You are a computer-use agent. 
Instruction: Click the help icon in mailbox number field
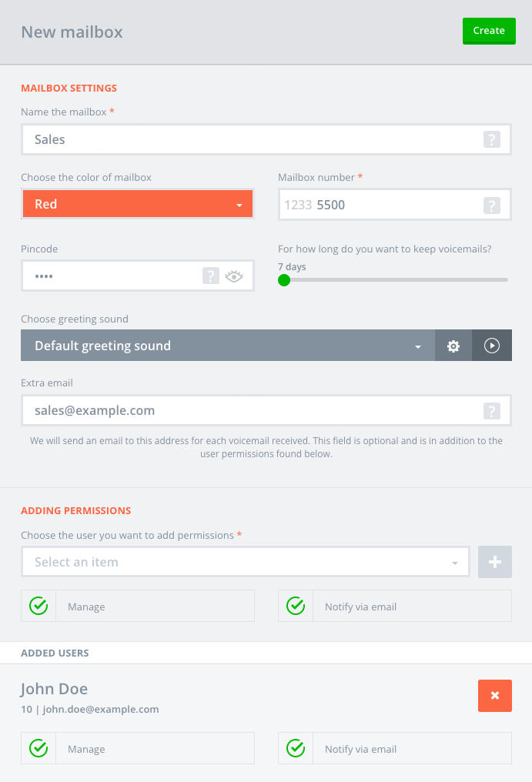[x=492, y=205]
